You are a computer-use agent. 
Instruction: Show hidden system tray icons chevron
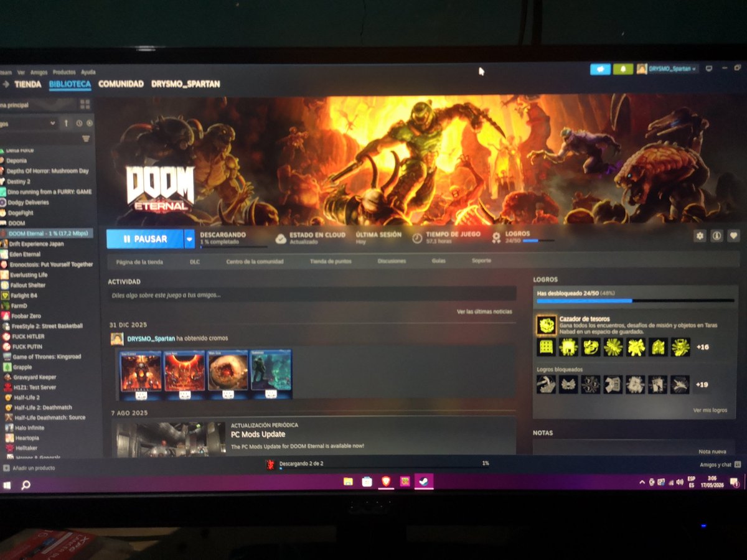(642, 482)
